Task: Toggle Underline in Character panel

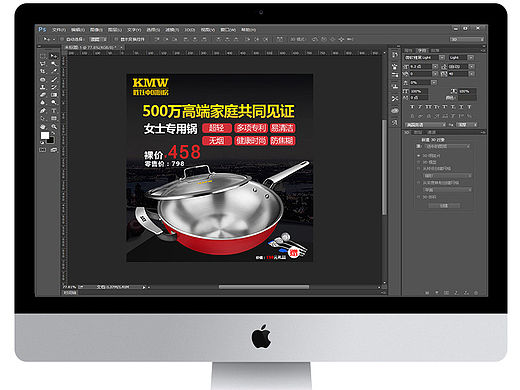Action: coord(461,107)
